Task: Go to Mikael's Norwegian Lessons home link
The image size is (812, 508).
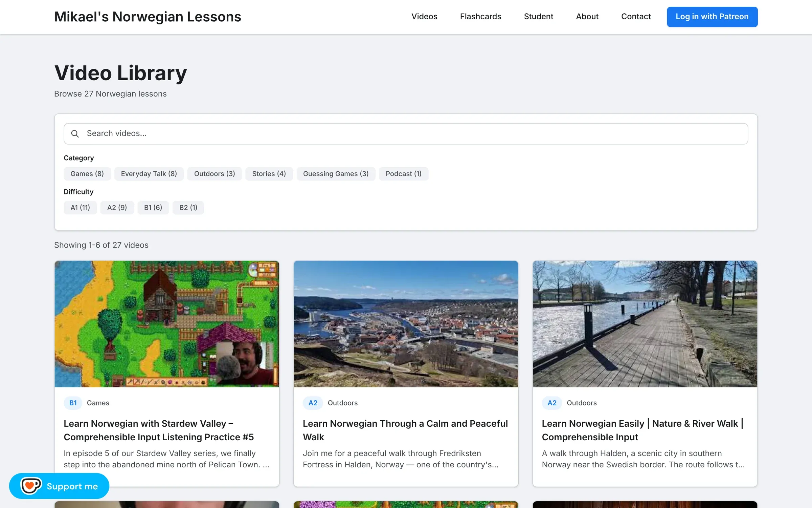Action: pyautogui.click(x=148, y=17)
